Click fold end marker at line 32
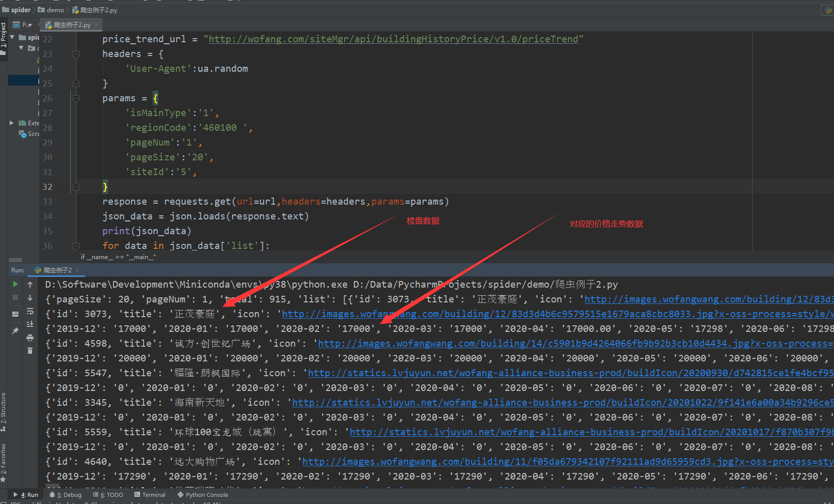834x504 pixels. [76, 187]
